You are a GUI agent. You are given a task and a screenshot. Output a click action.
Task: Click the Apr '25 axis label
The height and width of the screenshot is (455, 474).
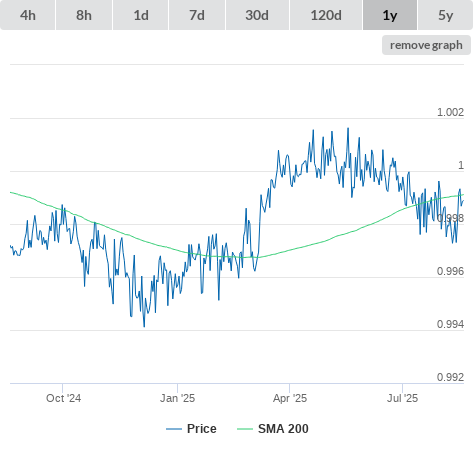pyautogui.click(x=290, y=398)
